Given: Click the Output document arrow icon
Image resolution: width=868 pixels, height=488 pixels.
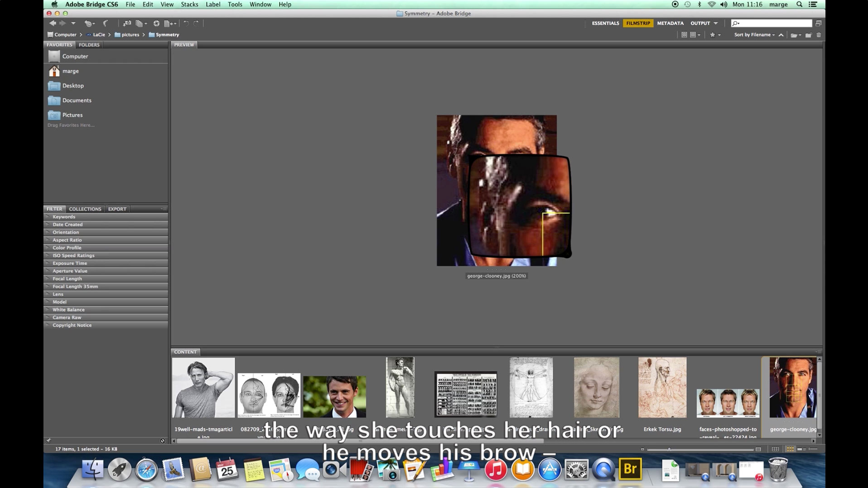Looking at the screenshot, I should (x=170, y=23).
